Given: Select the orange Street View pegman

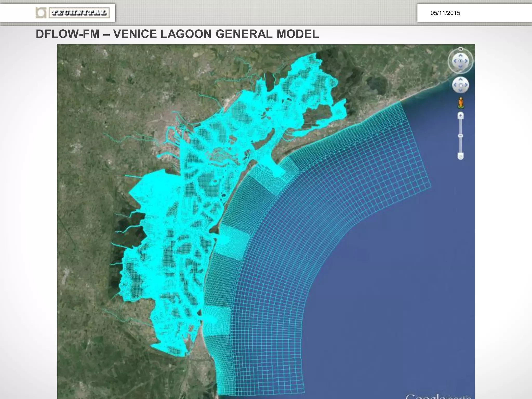Looking at the screenshot, I should coord(461,103).
